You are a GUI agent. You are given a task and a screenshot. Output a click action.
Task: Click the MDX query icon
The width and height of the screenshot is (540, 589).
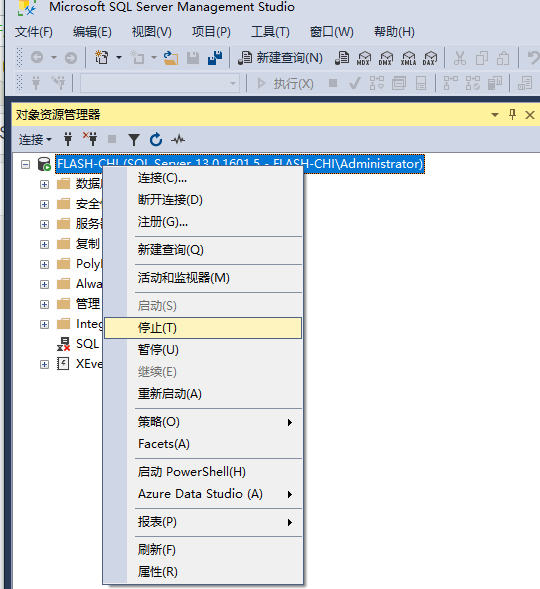(364, 58)
